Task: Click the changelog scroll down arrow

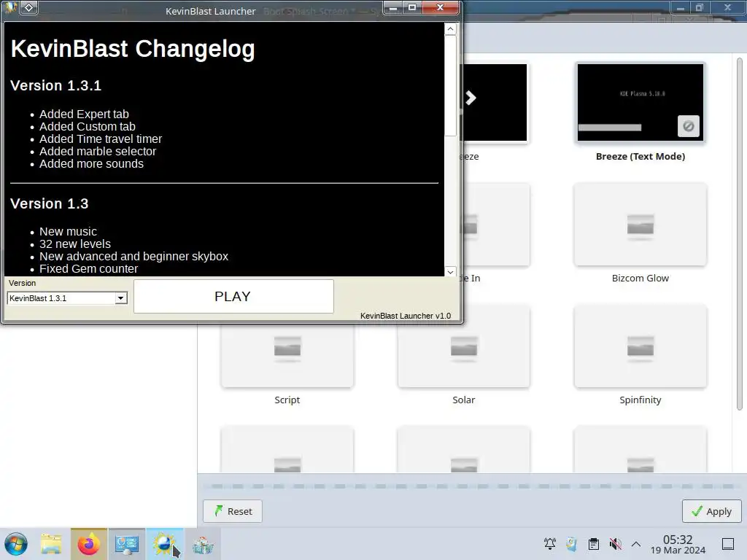Action: pos(450,271)
